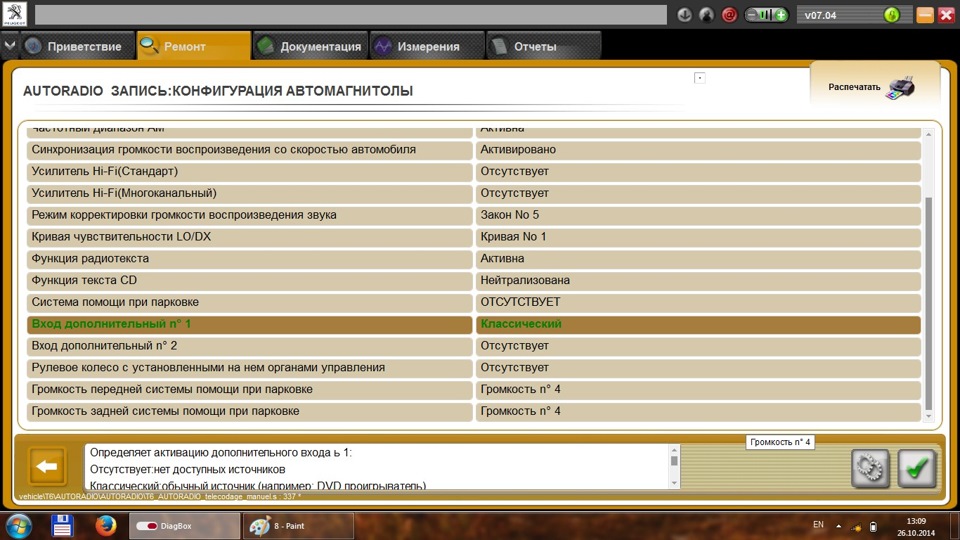Click the gears configuration button
Image resolution: width=960 pixels, height=540 pixels.
click(x=870, y=468)
